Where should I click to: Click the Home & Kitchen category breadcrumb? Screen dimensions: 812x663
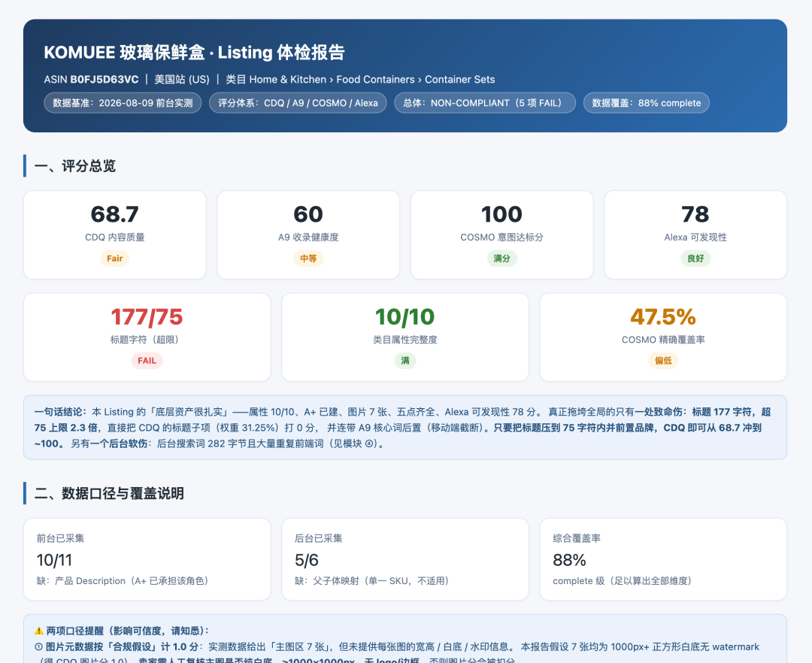(287, 79)
